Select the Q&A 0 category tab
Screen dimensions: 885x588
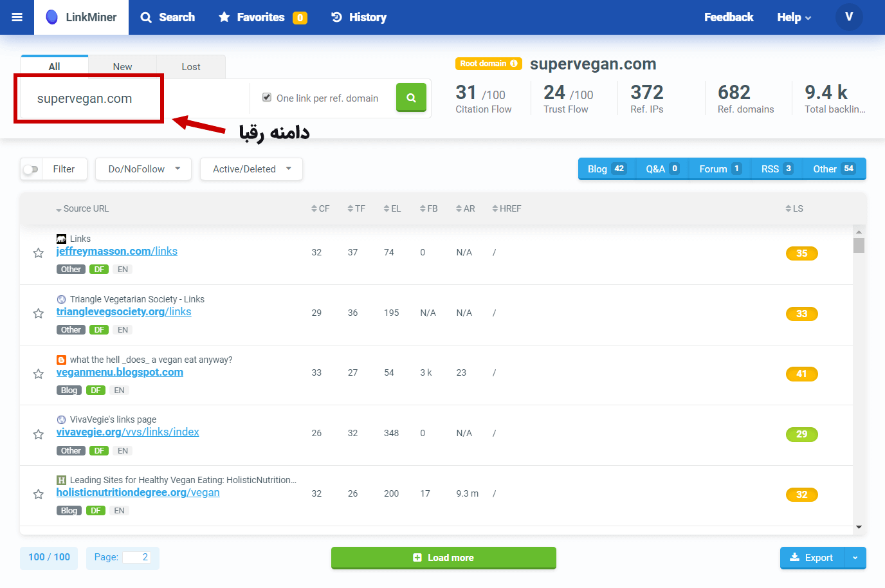coord(662,169)
